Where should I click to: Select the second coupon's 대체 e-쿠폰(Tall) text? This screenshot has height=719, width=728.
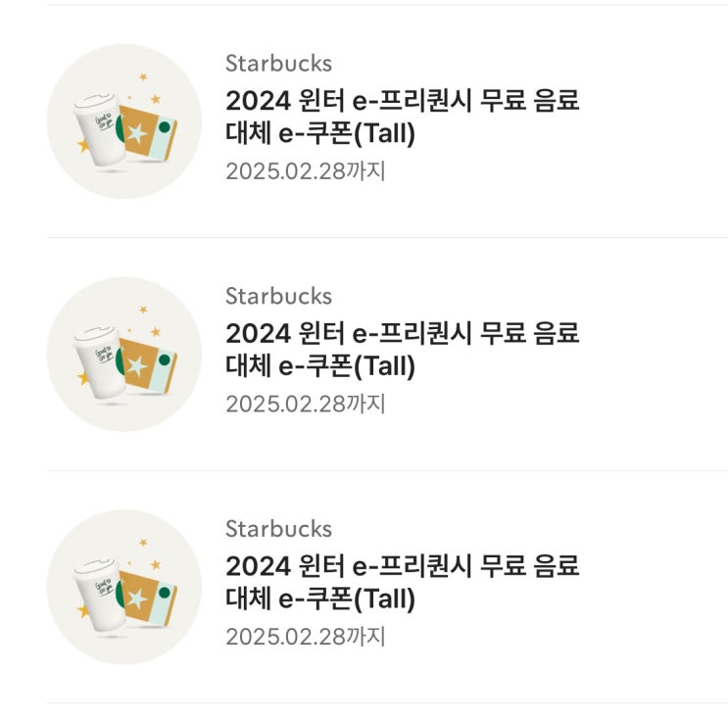[x=320, y=367]
